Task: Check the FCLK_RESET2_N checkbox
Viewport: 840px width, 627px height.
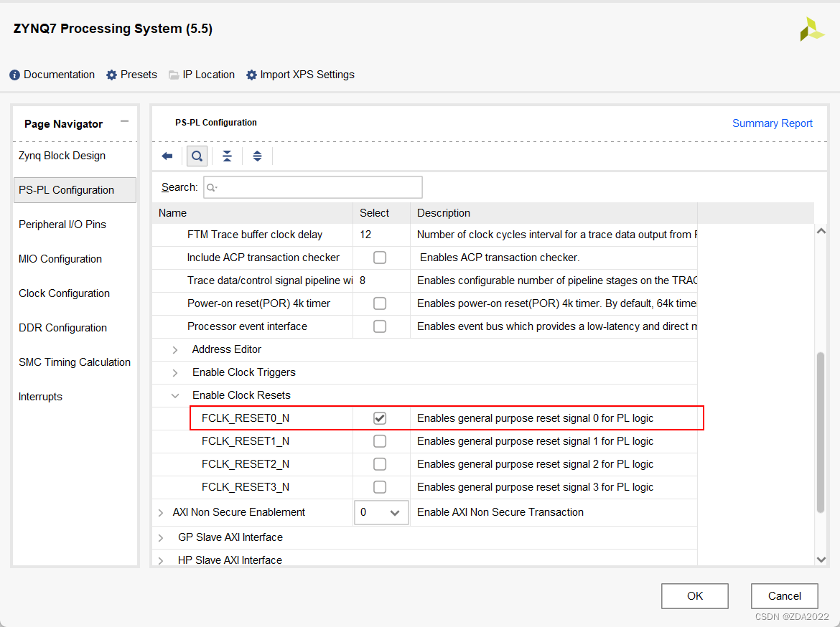Action: pos(380,464)
